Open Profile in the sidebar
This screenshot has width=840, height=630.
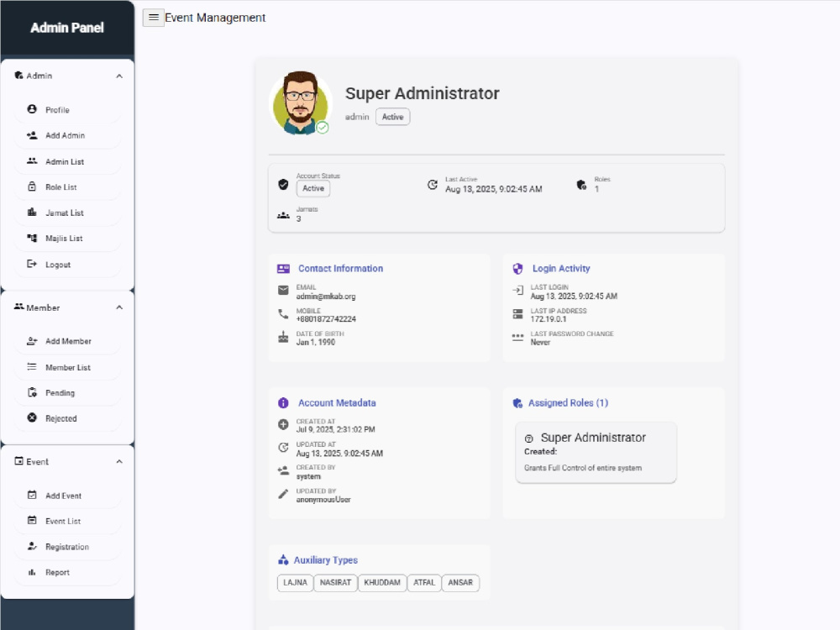[67, 110]
